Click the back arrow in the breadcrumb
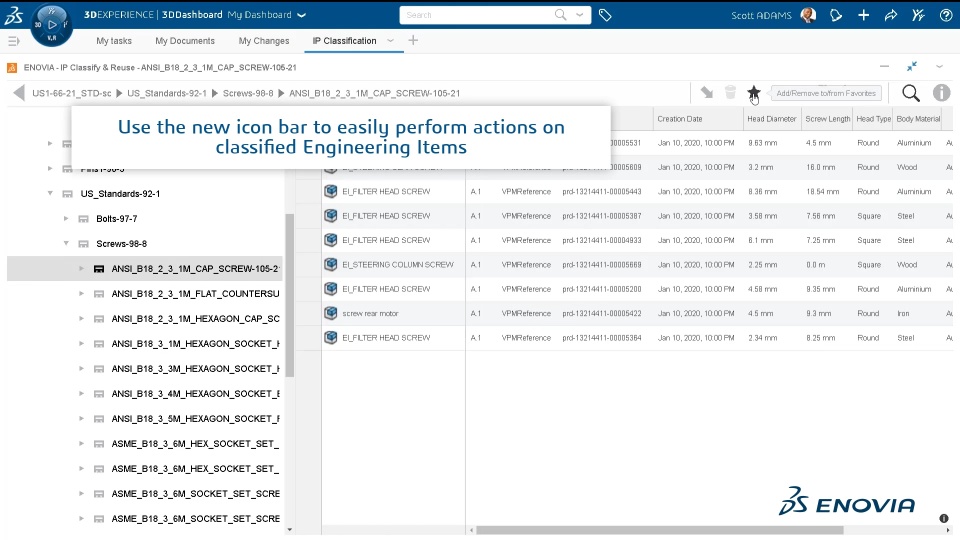 19,93
